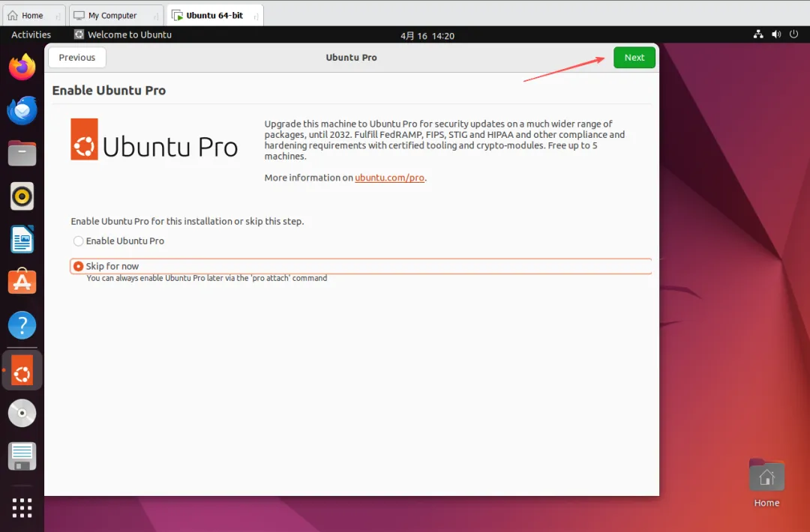Open Firefox from the dock
This screenshot has height=532, width=810.
pyautogui.click(x=22, y=67)
